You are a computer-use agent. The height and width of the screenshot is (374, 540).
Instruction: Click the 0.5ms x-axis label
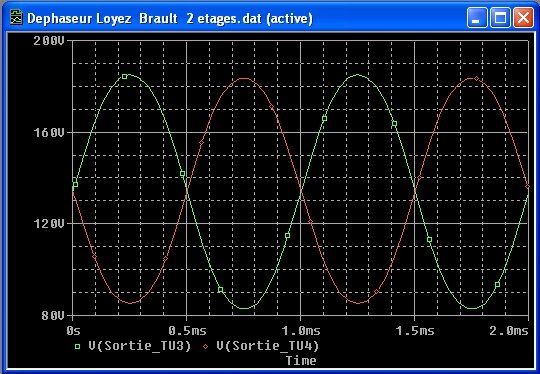click(x=187, y=331)
